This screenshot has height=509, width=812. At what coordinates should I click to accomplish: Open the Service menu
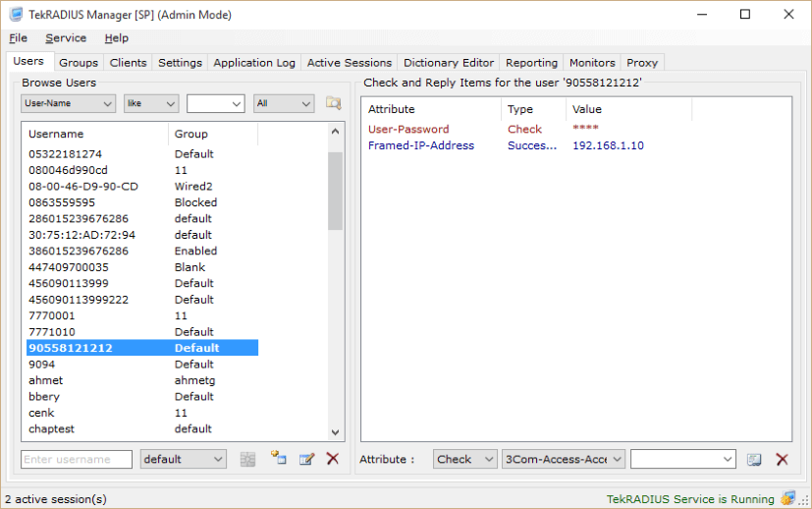(x=66, y=38)
